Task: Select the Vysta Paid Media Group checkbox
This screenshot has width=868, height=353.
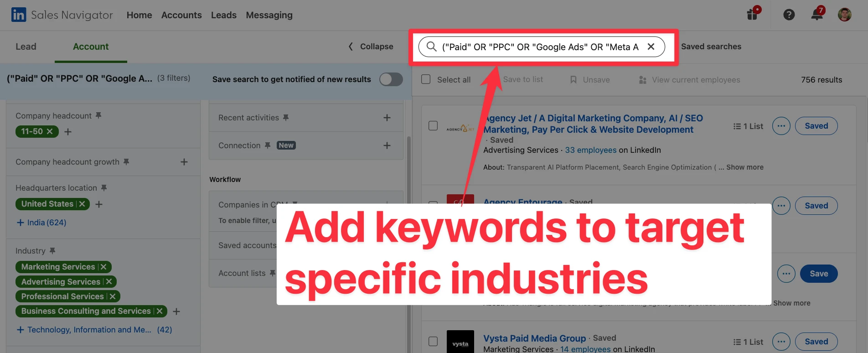Action: [433, 341]
